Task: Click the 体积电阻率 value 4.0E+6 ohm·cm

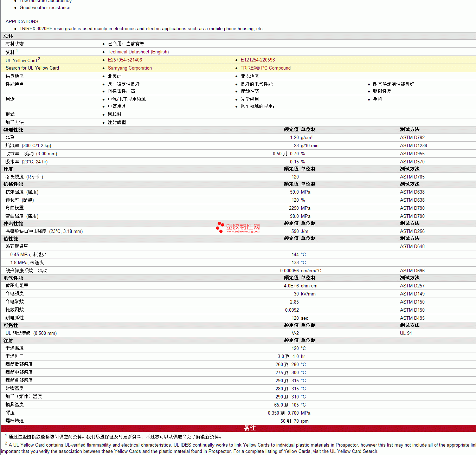Action: (x=301, y=286)
